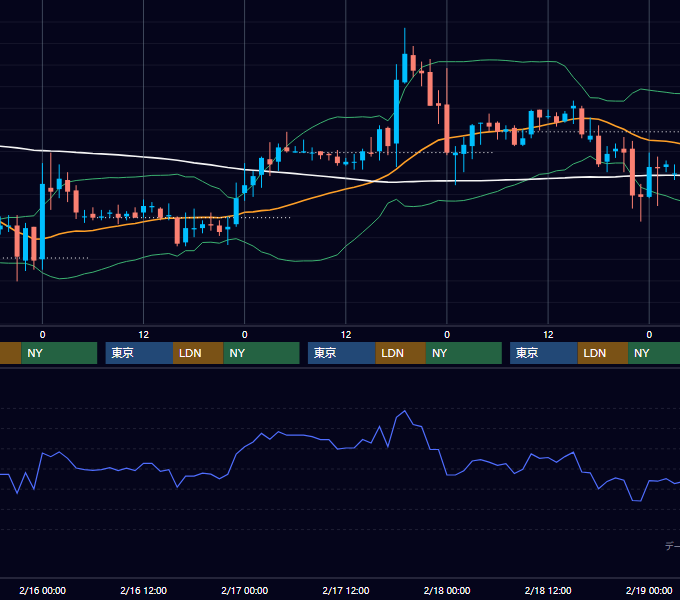This screenshot has width=680, height=600.
Task: Select the LDN session block for 2/17
Action: pos(400,353)
